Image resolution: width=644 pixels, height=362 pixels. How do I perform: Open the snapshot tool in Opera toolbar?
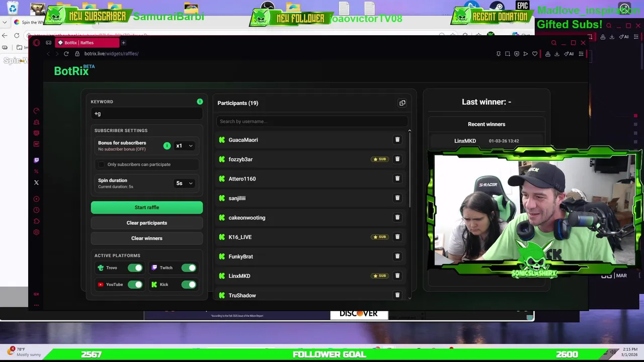507,54
